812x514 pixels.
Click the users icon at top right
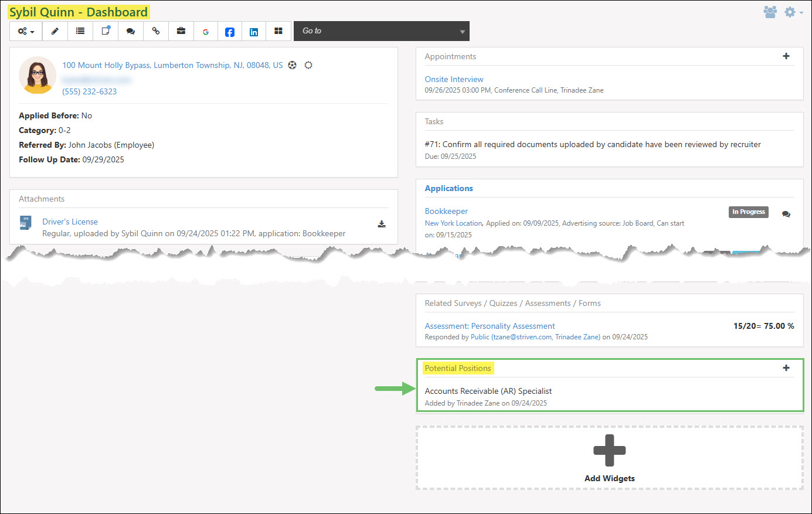tap(770, 12)
